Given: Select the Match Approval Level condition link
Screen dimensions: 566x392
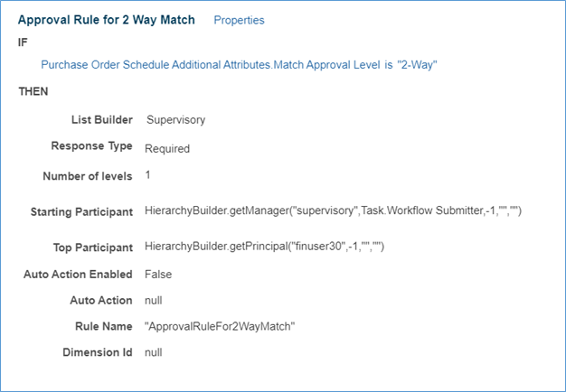Looking at the screenshot, I should [211, 65].
